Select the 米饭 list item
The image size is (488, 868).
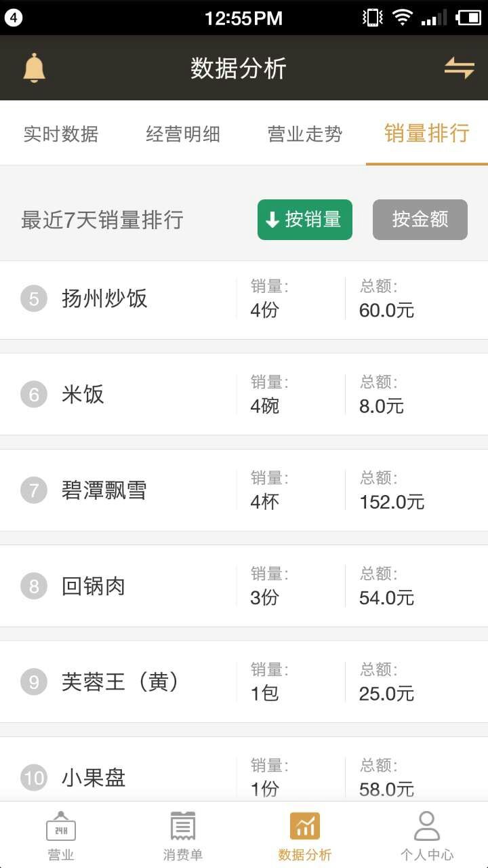pyautogui.click(x=244, y=395)
